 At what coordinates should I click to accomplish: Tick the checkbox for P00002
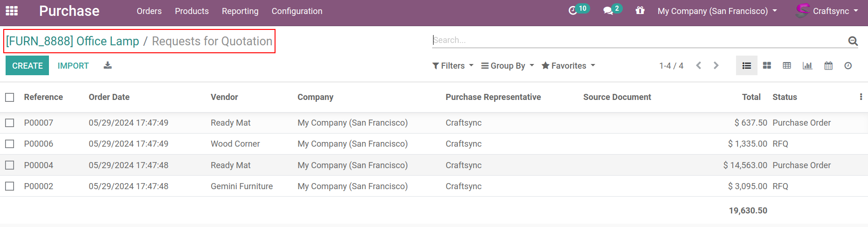(x=10, y=186)
